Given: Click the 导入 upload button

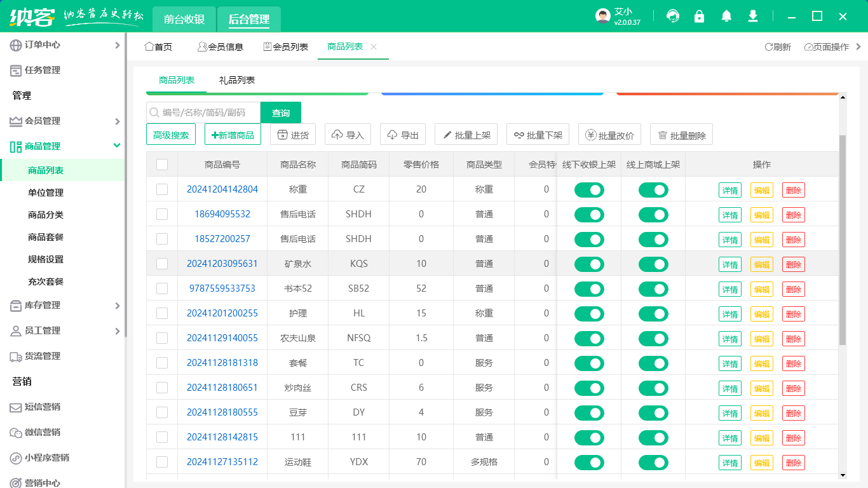Looking at the screenshot, I should pos(348,135).
